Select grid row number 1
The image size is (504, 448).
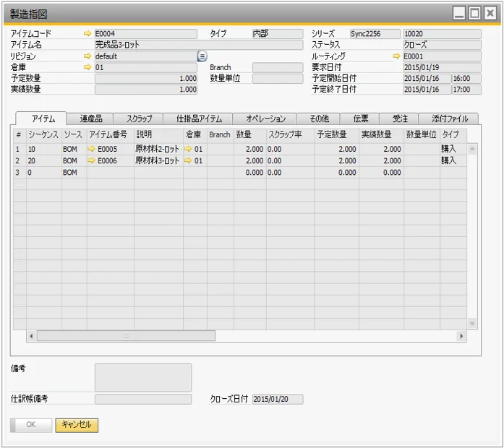point(20,149)
